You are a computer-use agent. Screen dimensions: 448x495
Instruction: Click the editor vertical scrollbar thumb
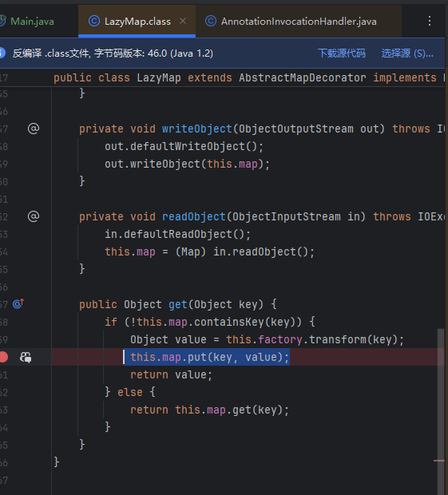click(x=441, y=410)
